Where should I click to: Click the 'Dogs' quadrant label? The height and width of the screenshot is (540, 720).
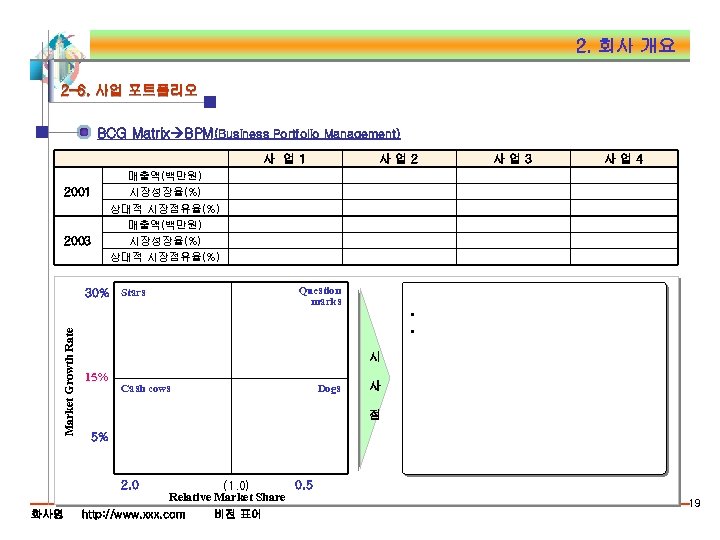(329, 389)
